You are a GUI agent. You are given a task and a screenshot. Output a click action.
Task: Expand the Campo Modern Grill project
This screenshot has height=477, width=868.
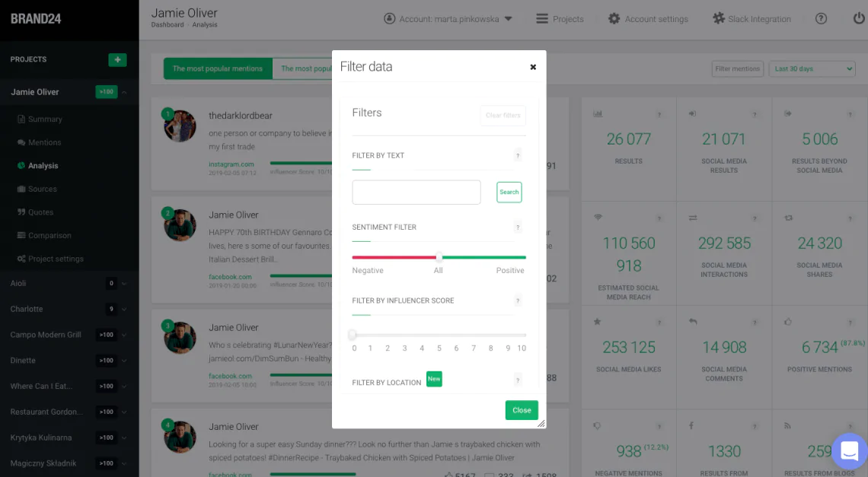point(124,335)
